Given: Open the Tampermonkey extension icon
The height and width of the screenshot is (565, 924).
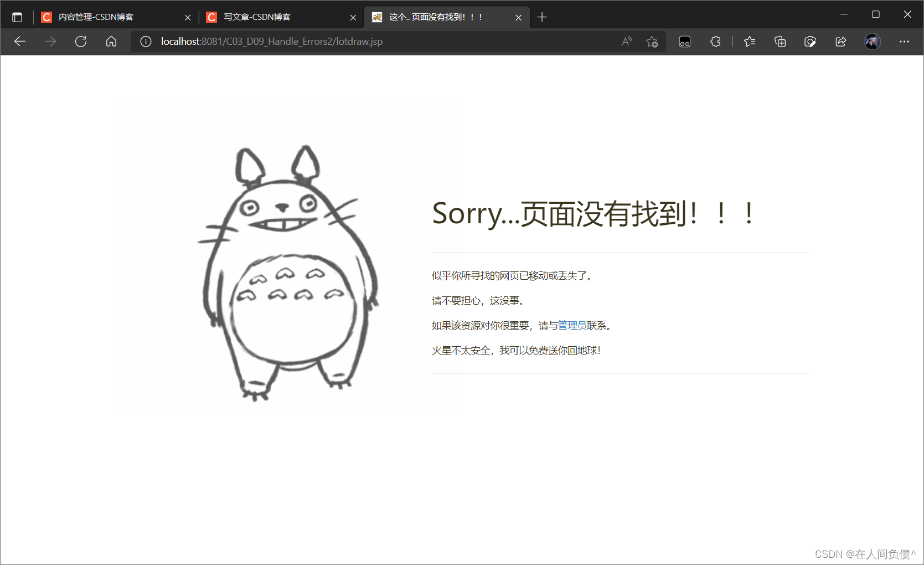Looking at the screenshot, I should click(x=685, y=42).
